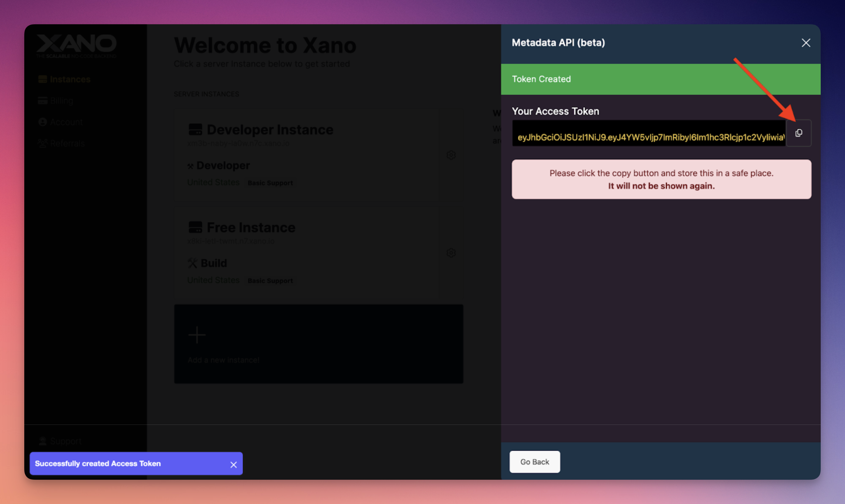Click the plus icon to add instance
The width and height of the screenshot is (845, 504).
[197, 335]
